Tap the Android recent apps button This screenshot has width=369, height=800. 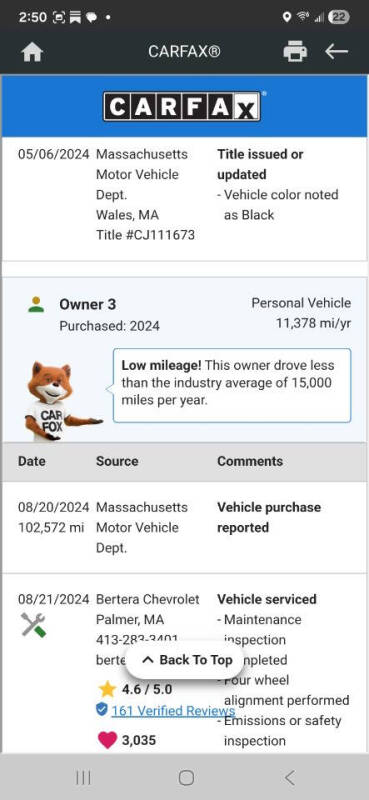click(x=83, y=778)
